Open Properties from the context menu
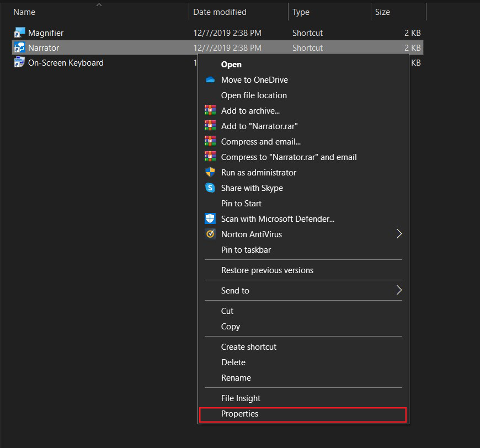480x448 pixels. (302, 415)
